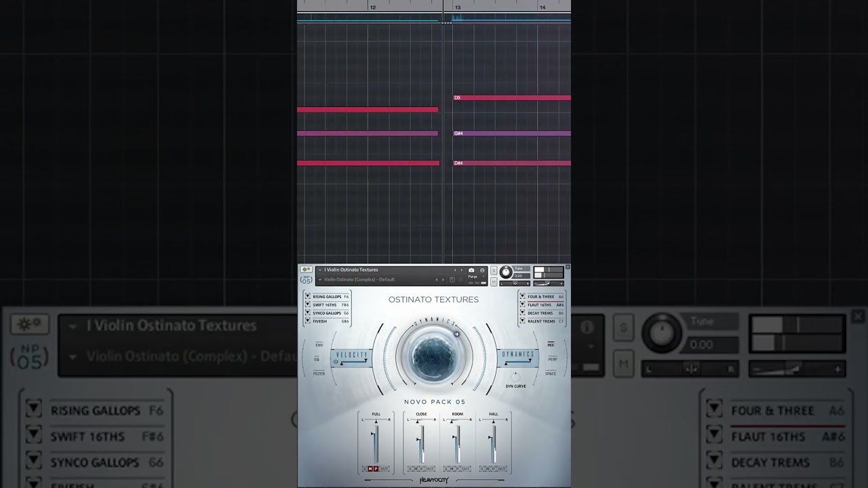Click bar 13 on the timeline ruler
Screen dimensions: 868x488
click(457, 7)
